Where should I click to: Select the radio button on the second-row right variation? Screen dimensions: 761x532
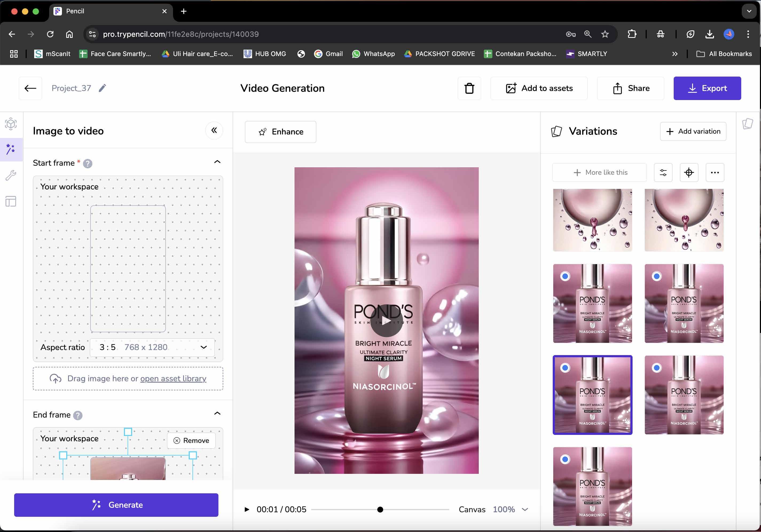(x=657, y=276)
